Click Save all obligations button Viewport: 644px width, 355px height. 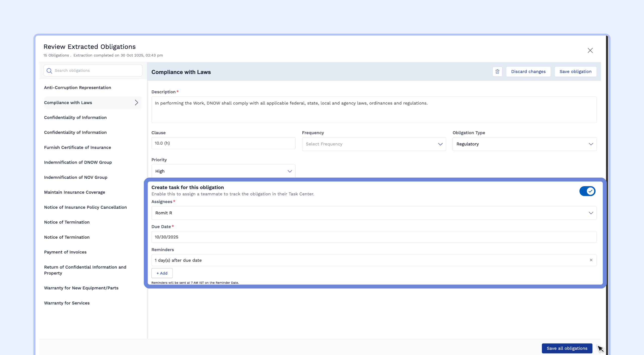(x=567, y=348)
